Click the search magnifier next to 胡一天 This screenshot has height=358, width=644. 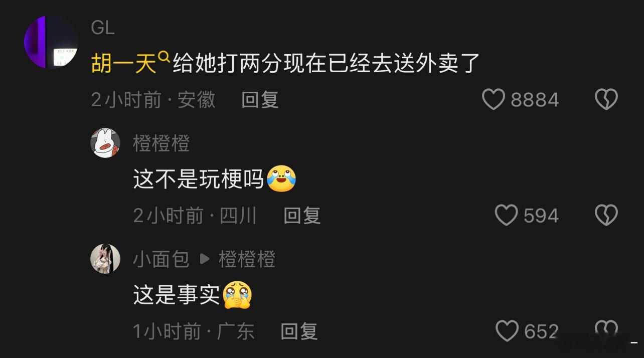click(164, 58)
